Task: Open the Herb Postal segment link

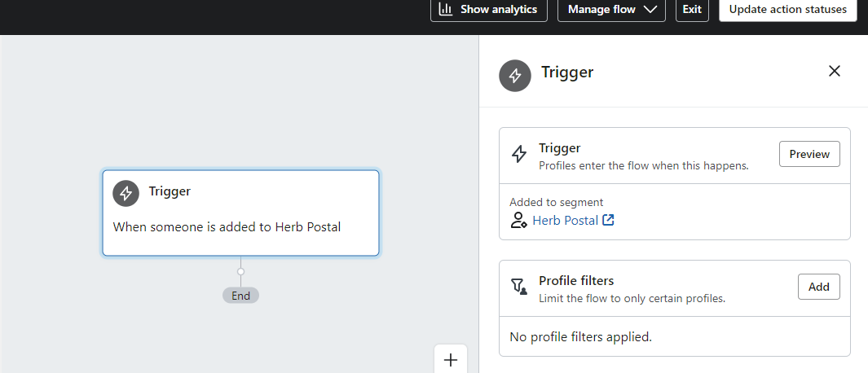Action: click(x=565, y=220)
